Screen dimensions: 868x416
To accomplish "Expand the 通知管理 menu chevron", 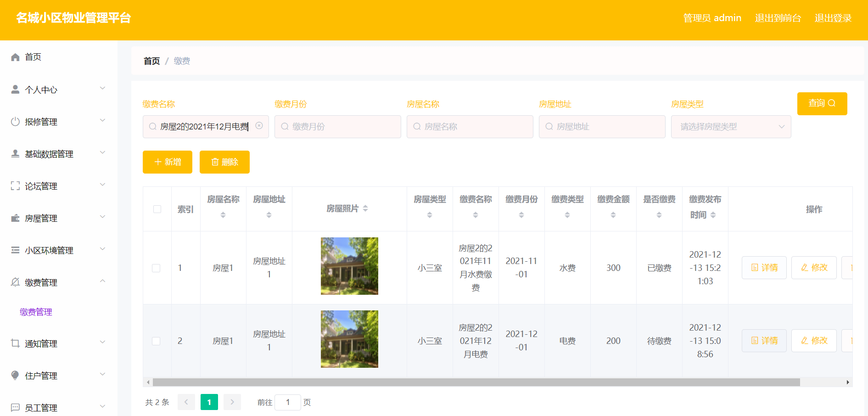I will [103, 342].
